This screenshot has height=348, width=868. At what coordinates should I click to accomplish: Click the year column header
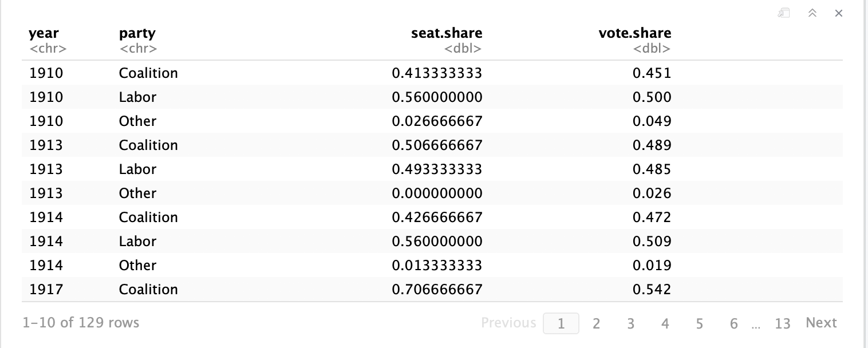(44, 34)
